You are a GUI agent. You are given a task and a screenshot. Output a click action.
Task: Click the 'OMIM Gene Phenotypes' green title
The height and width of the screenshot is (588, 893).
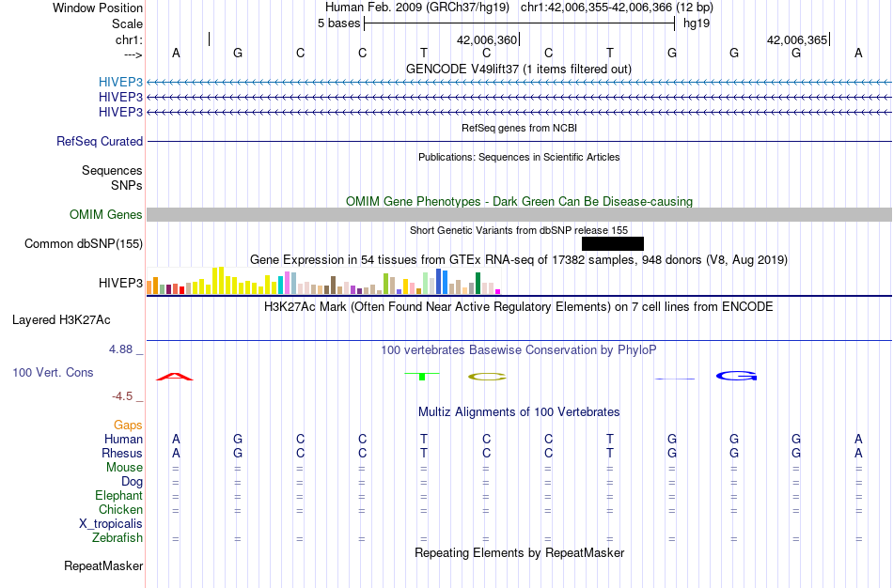point(520,202)
